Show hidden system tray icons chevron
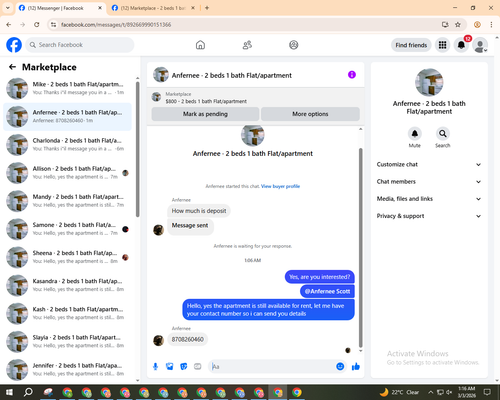Image resolution: width=500 pixels, height=400 pixels. click(431, 392)
